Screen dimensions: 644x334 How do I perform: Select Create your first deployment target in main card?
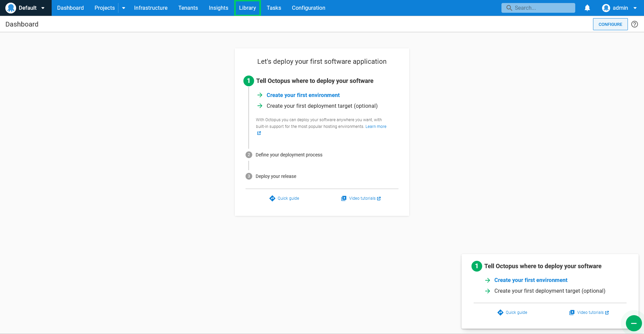(322, 106)
